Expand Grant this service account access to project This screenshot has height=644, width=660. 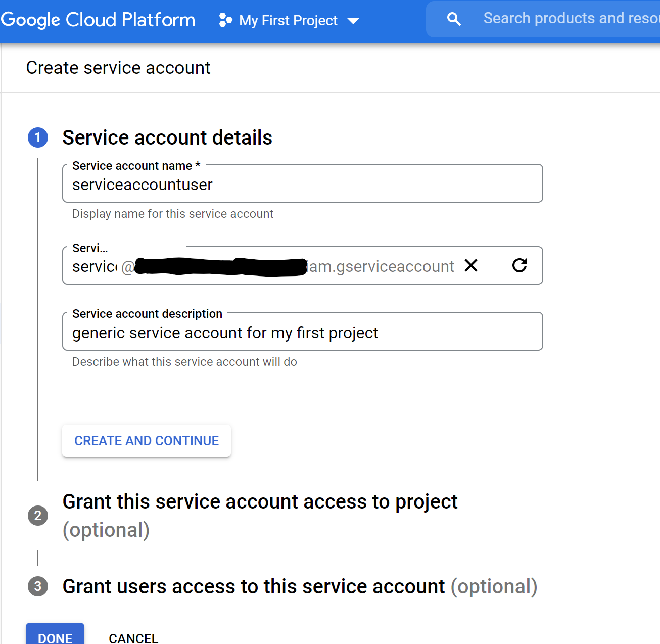(x=260, y=502)
